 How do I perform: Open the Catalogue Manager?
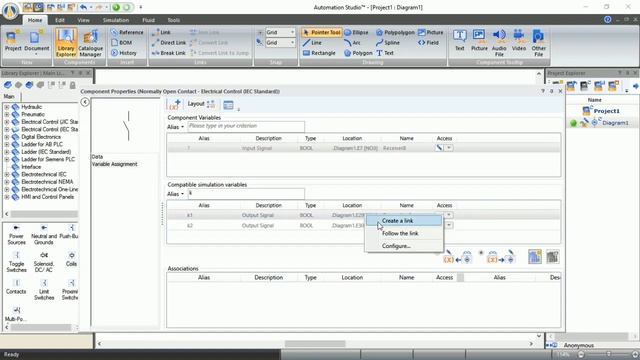[x=90, y=42]
